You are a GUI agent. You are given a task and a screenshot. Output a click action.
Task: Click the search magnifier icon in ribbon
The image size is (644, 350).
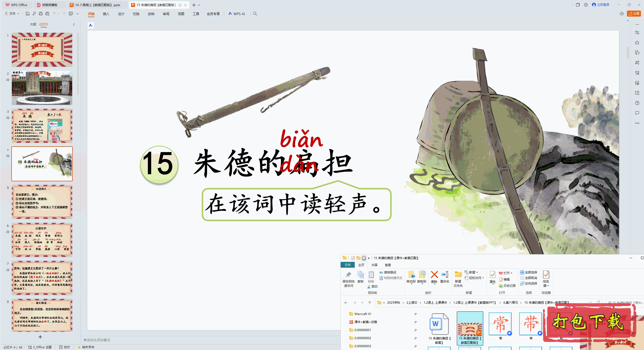tap(255, 14)
